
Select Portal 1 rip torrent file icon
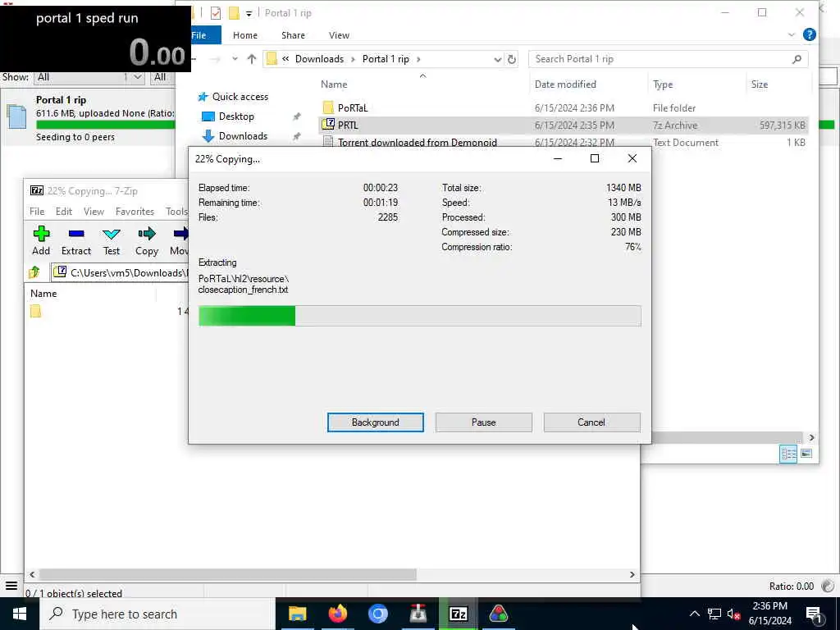coord(17,117)
